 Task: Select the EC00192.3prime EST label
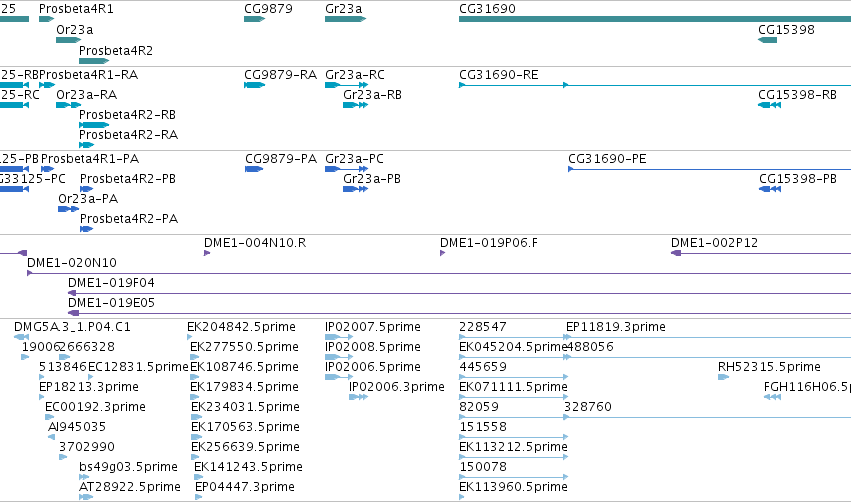[x=96, y=407]
